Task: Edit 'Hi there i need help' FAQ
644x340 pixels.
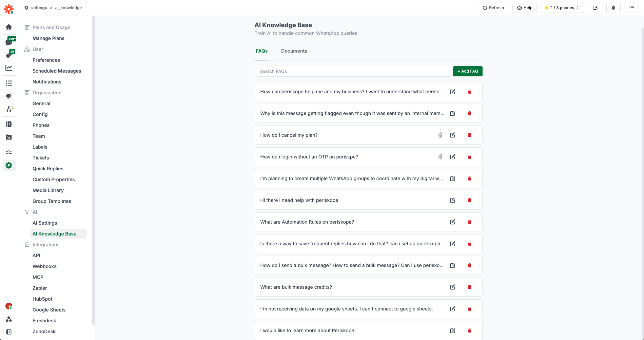Action: pyautogui.click(x=452, y=200)
